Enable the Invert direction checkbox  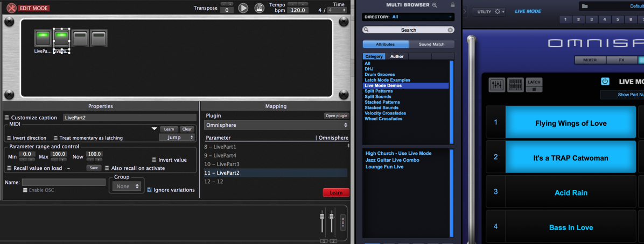(9, 138)
